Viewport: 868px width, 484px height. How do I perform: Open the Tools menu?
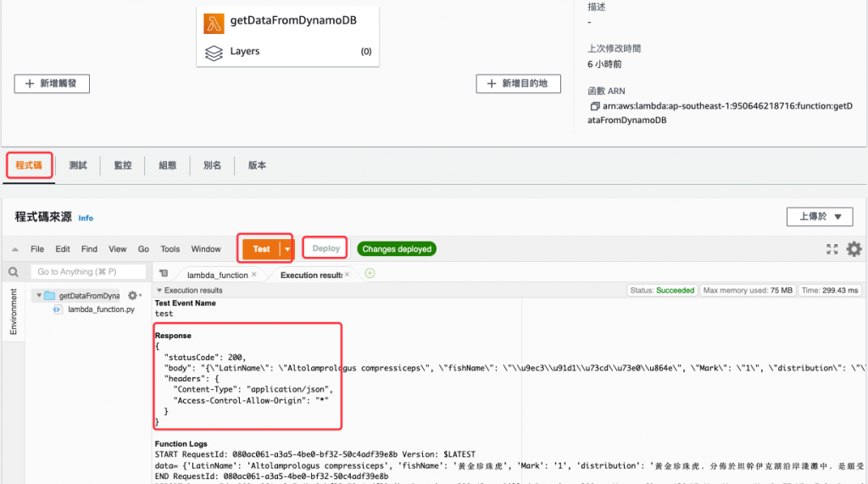(170, 249)
